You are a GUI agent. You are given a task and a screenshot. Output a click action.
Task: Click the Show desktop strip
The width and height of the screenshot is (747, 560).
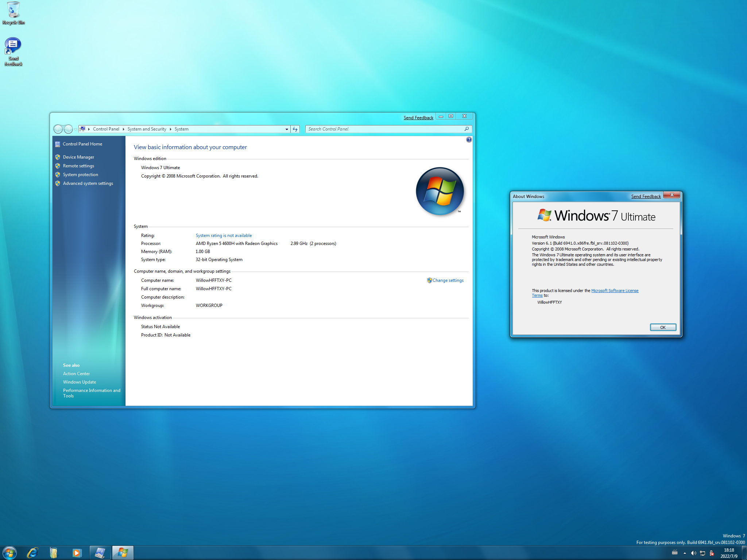744,553
